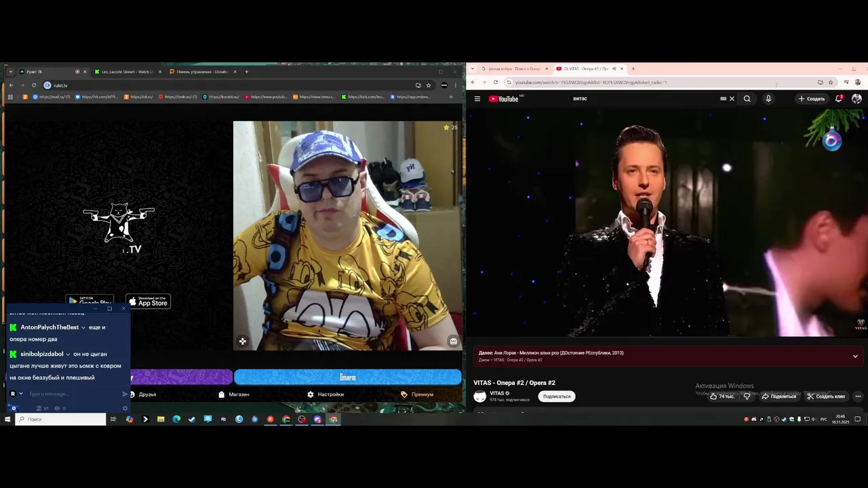
Task: Switch to Панель управления Donation tab
Action: click(x=202, y=72)
